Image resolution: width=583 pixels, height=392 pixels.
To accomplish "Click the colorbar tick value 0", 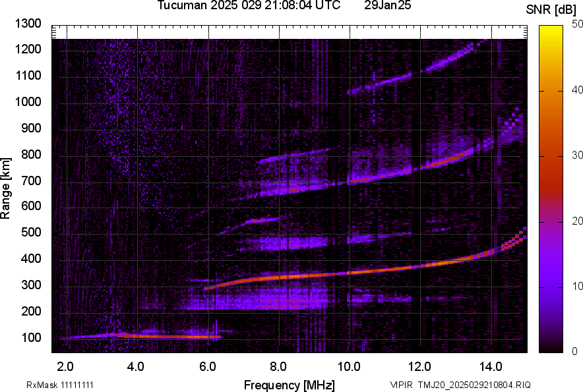I will (575, 351).
